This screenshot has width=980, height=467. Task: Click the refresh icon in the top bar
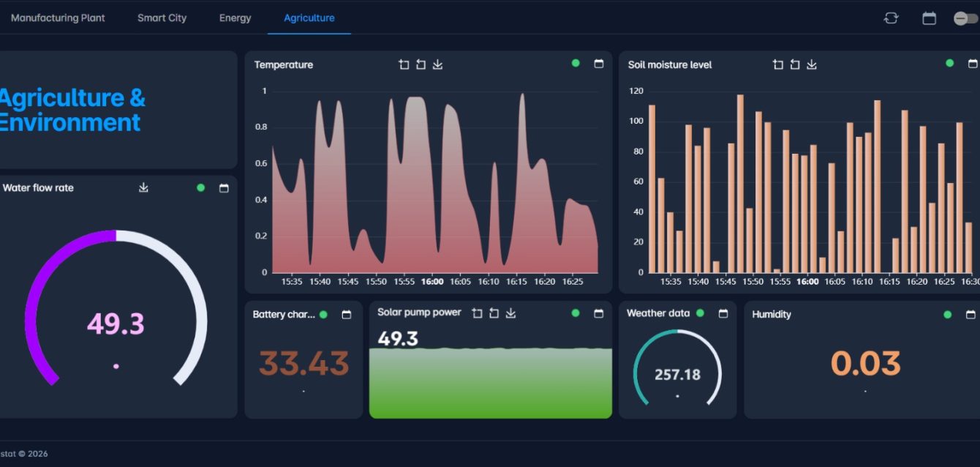pyautogui.click(x=891, y=18)
